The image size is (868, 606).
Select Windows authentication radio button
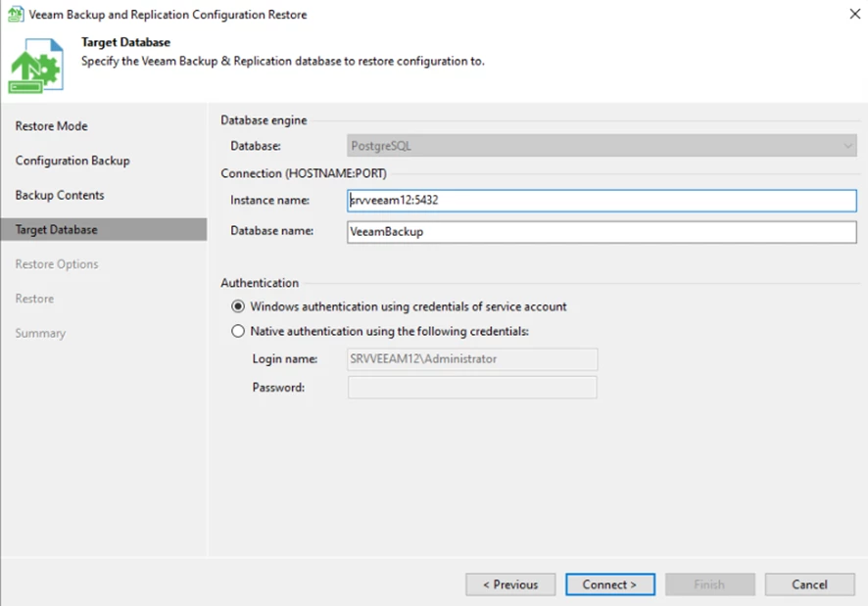point(238,306)
